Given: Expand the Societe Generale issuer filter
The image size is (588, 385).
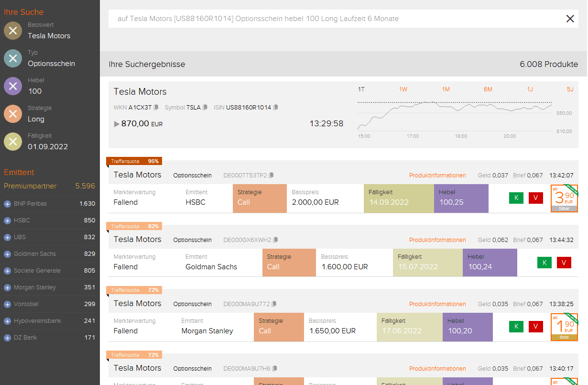Looking at the screenshot, I should [7, 271].
